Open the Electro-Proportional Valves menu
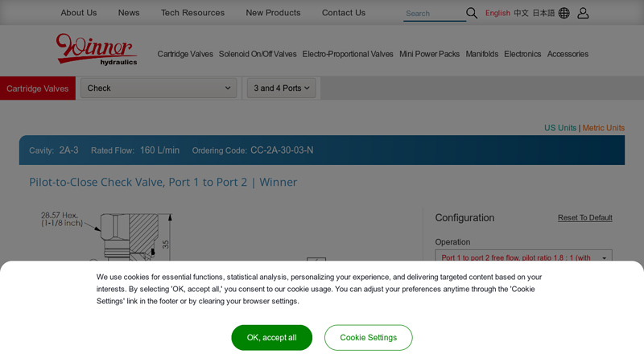Viewport: 644px width, 362px height. point(348,54)
